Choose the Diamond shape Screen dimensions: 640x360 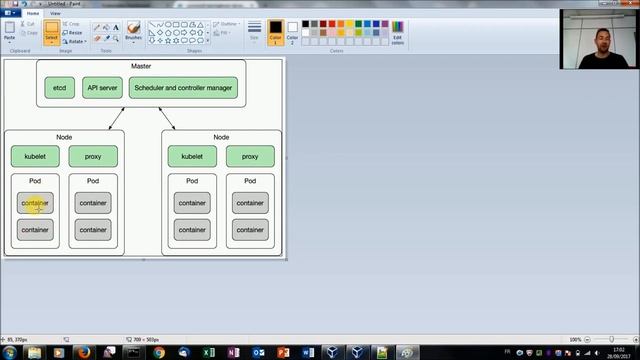[160, 33]
